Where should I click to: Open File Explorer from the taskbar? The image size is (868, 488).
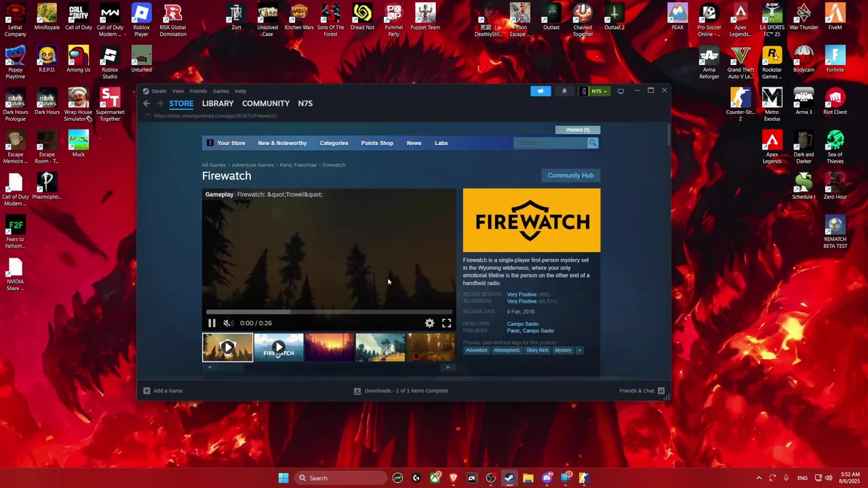click(528, 478)
